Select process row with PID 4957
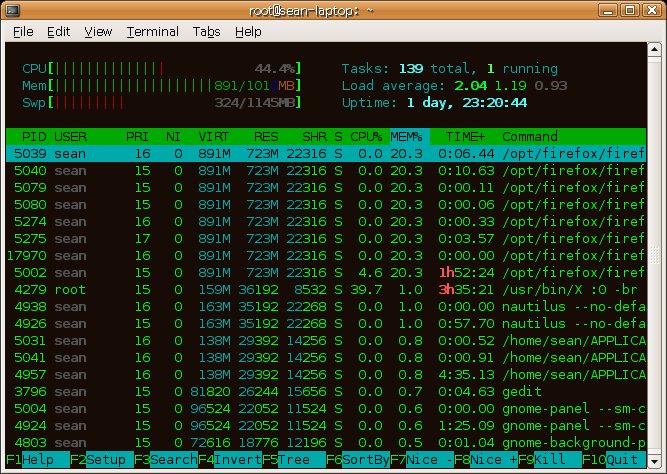Image resolution: width=667 pixels, height=474 pixels. pyautogui.click(x=326, y=375)
